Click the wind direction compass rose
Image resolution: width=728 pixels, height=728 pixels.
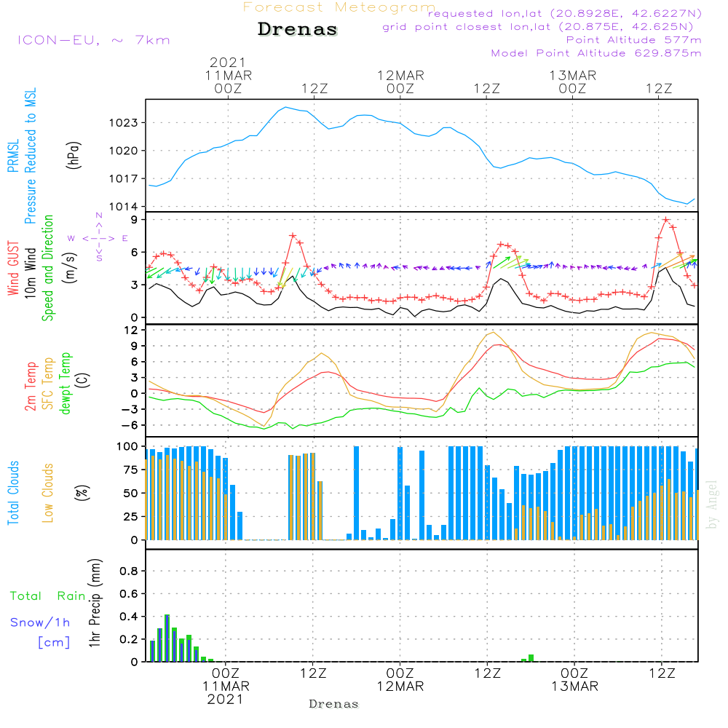(98, 238)
